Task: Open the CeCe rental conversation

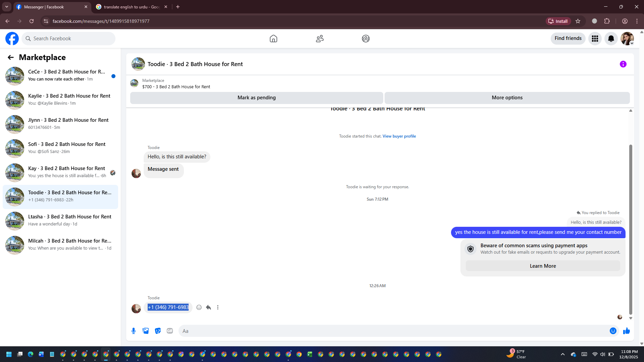Action: (60, 76)
